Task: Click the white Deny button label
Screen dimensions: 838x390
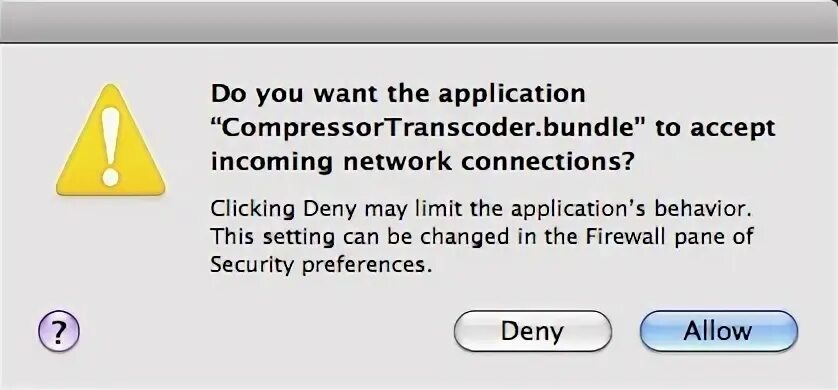Action: pyautogui.click(x=532, y=332)
